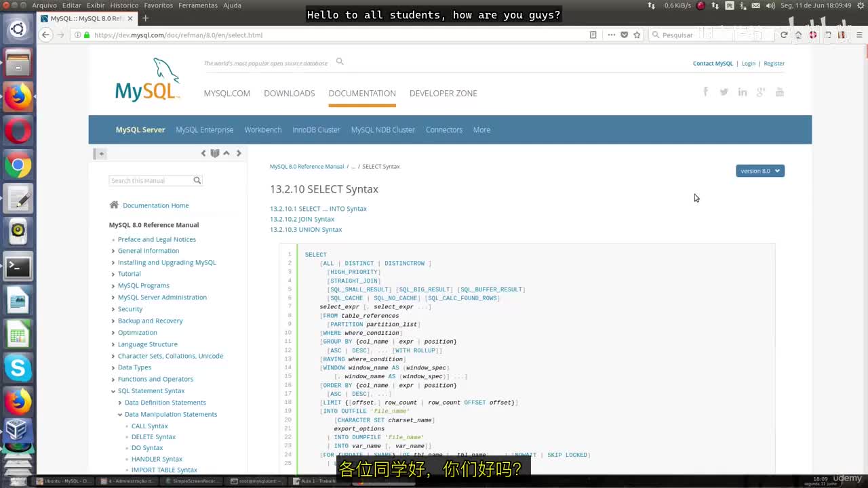Screen dimensions: 868x488
Task: Open the system volume indicator
Action: (770, 5)
